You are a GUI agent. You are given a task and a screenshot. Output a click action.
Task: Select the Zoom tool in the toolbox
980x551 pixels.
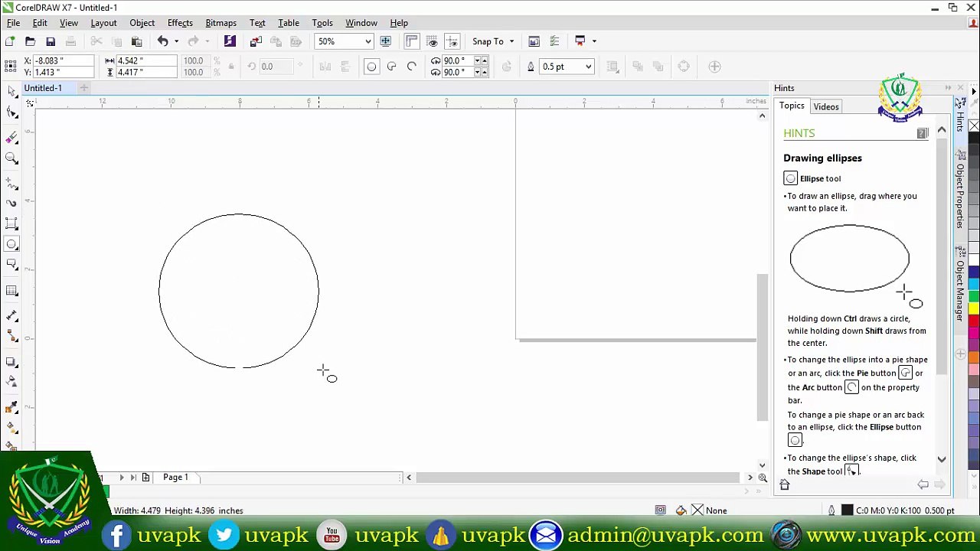[x=11, y=158]
